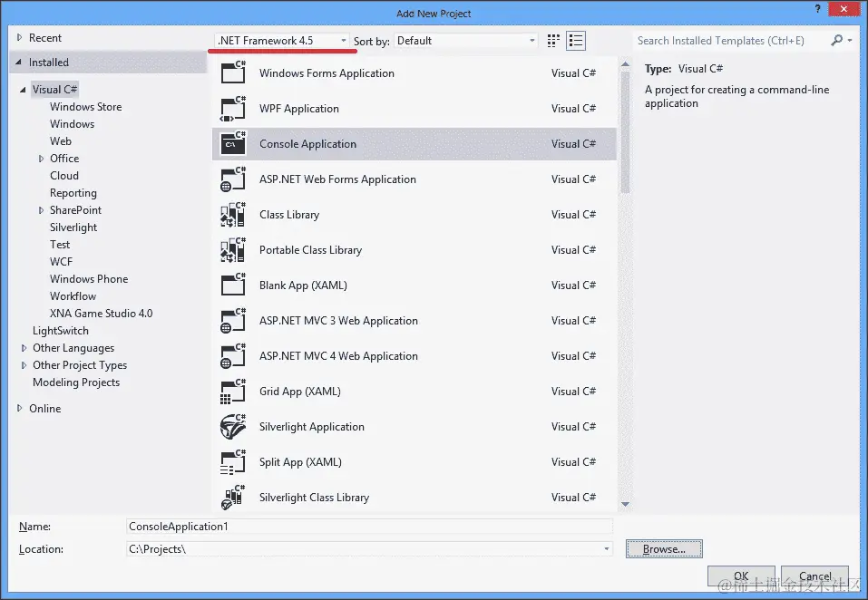Image resolution: width=868 pixels, height=600 pixels.
Task: Expand the SharePoint node
Action: (x=41, y=210)
